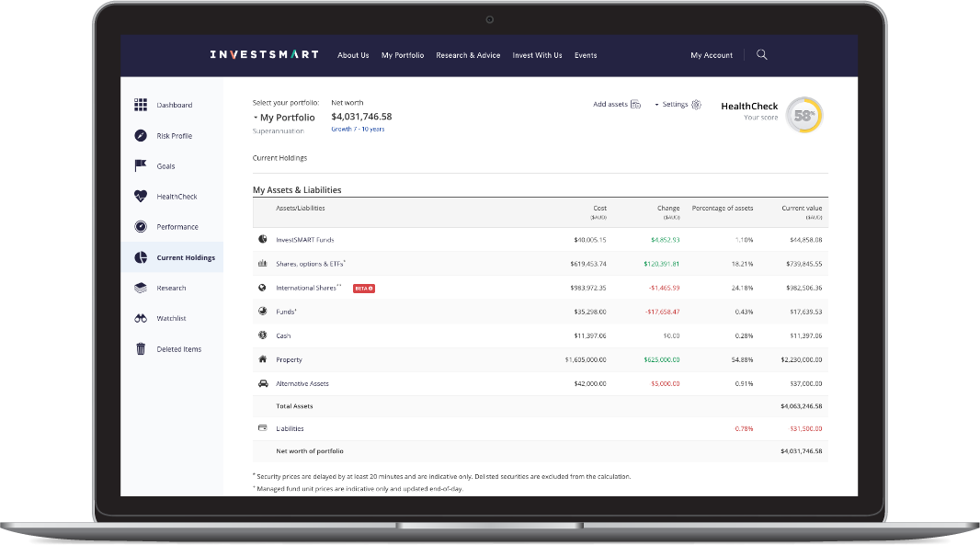Screen dimensions: 980x545
Task: Open the Performance sidebar link
Action: point(177,227)
